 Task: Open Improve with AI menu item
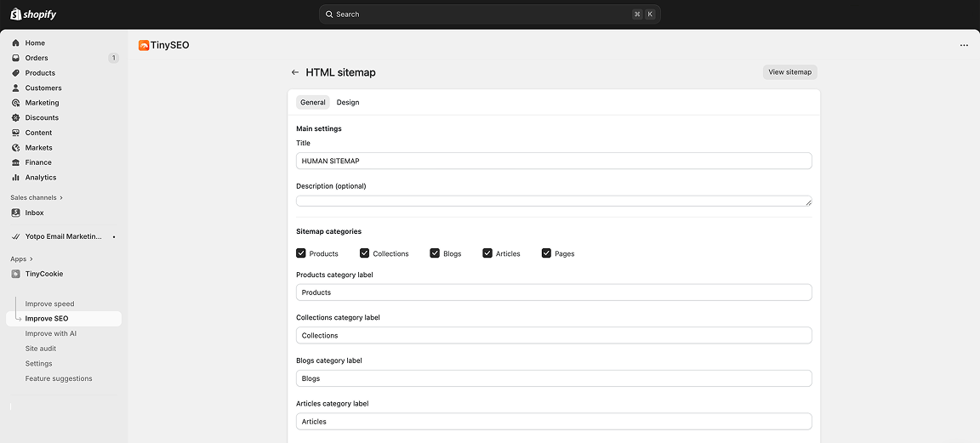51,333
